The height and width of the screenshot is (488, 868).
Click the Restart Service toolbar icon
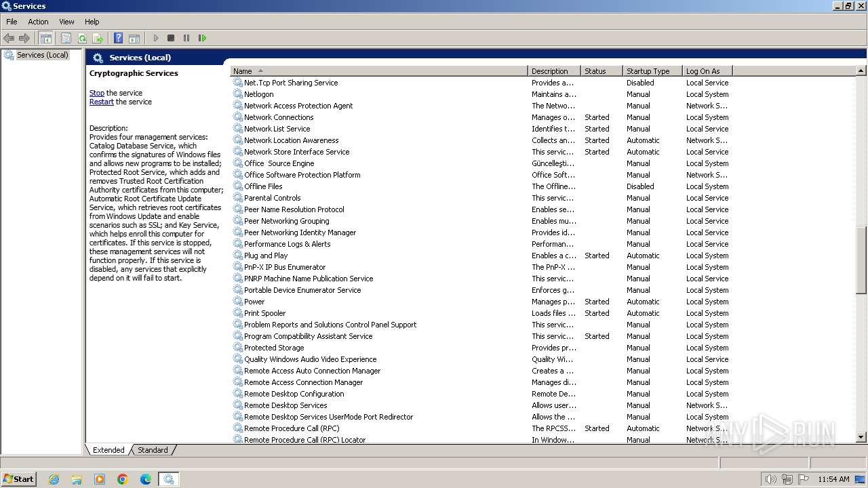point(202,38)
